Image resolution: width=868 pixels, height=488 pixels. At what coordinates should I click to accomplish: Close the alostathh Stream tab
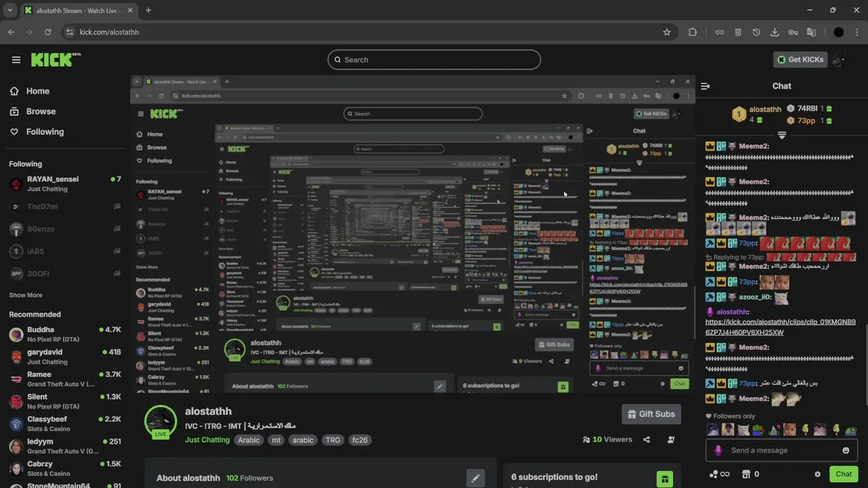tap(129, 10)
